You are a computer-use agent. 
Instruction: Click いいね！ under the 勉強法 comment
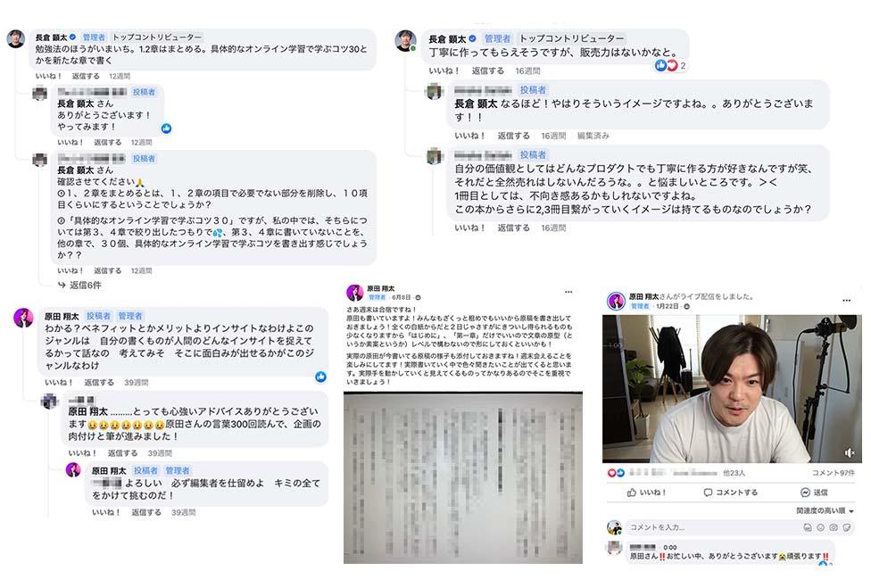pyautogui.click(x=48, y=76)
